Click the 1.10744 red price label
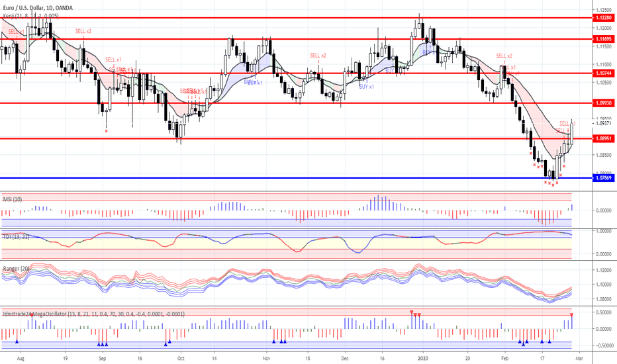 point(603,73)
